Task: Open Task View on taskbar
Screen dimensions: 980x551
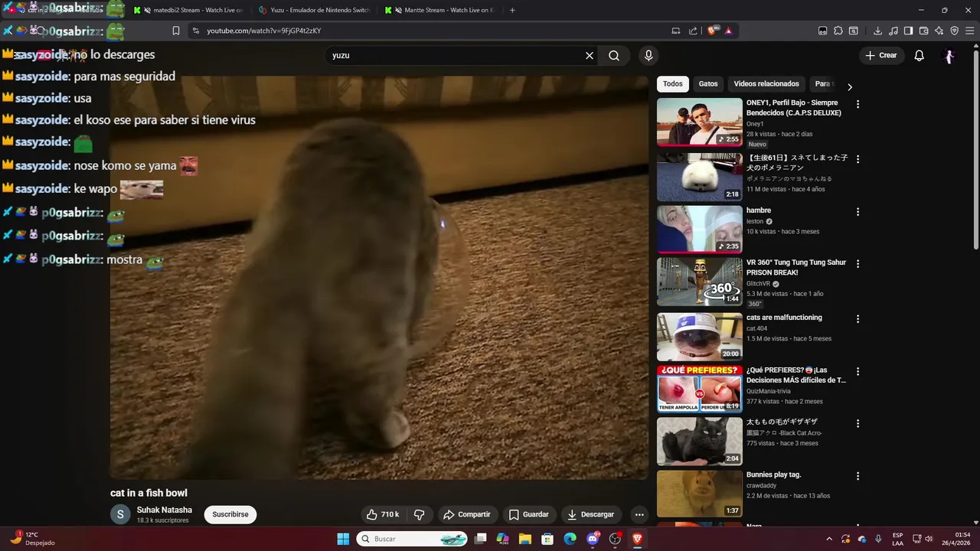Action: click(x=481, y=539)
